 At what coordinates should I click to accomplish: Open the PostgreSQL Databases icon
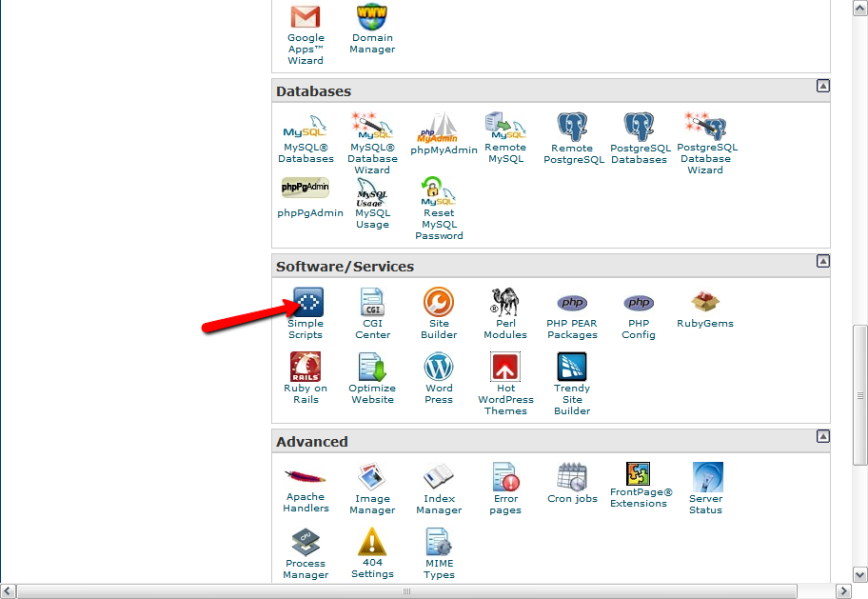[x=639, y=127]
